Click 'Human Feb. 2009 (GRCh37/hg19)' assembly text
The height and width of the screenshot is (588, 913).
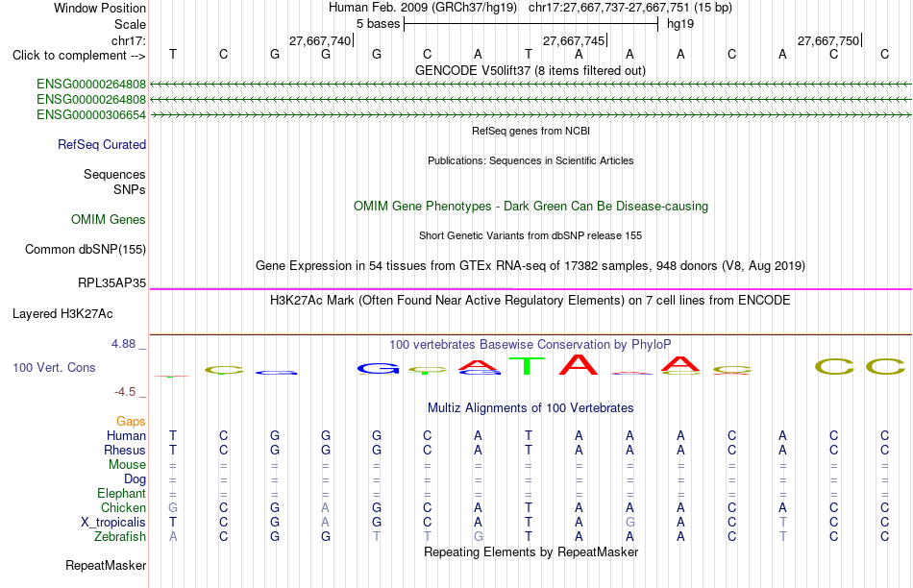[x=423, y=8]
